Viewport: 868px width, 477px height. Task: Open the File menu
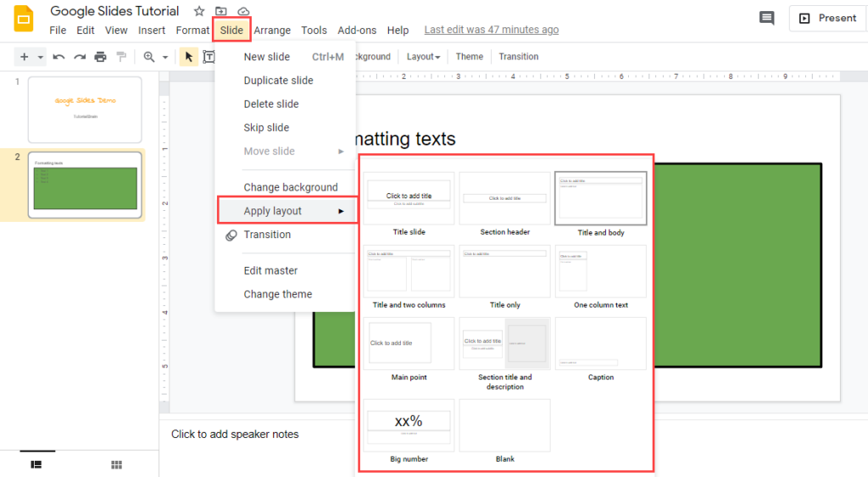coord(58,31)
